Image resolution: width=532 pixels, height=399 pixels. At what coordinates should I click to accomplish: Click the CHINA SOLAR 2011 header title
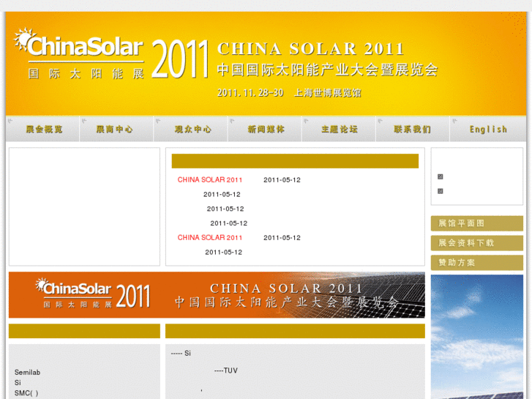(310, 49)
